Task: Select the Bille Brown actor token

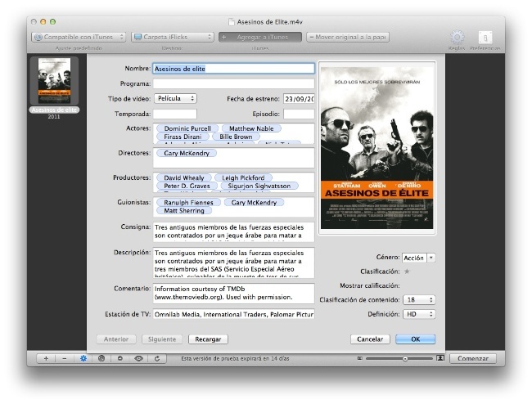Action: pos(236,137)
